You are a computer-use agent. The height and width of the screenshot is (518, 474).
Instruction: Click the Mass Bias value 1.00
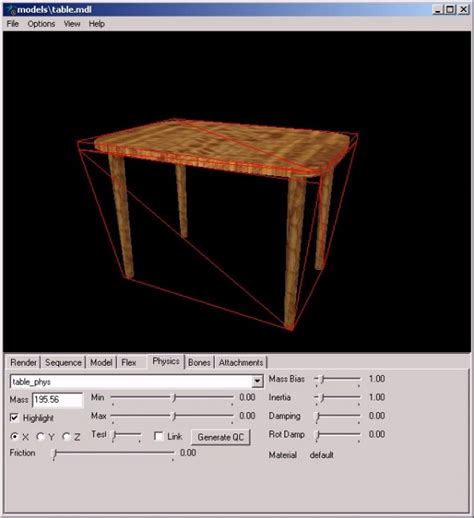(377, 379)
